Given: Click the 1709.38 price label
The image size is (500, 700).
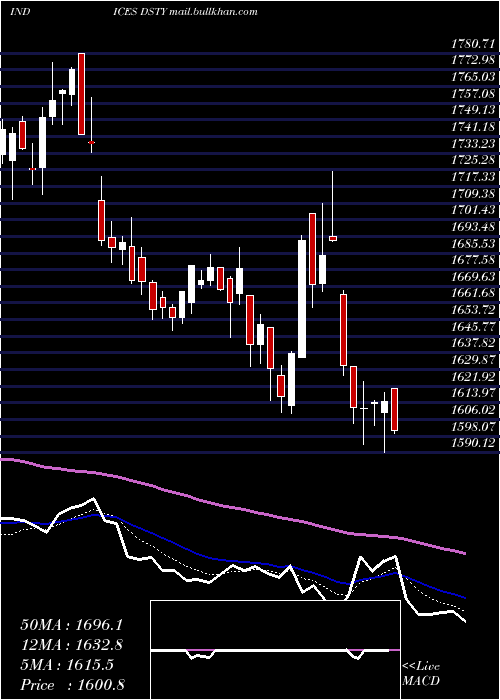Looking at the screenshot, I should click(x=473, y=194).
